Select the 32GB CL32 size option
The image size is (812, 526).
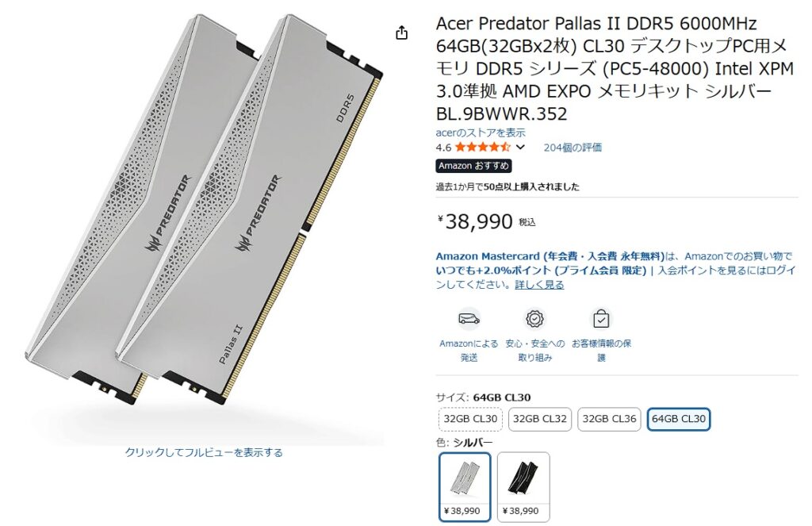539,419
